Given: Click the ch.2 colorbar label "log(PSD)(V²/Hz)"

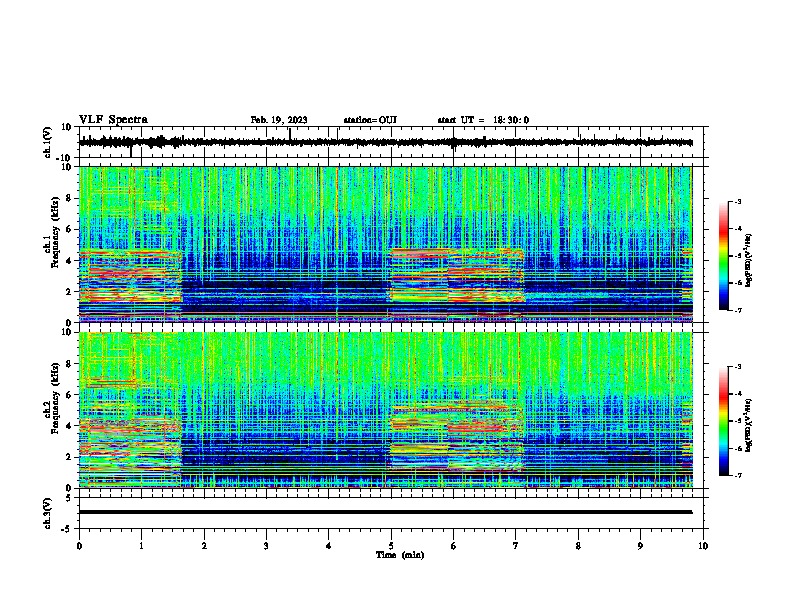Looking at the screenshot, I should tap(748, 426).
